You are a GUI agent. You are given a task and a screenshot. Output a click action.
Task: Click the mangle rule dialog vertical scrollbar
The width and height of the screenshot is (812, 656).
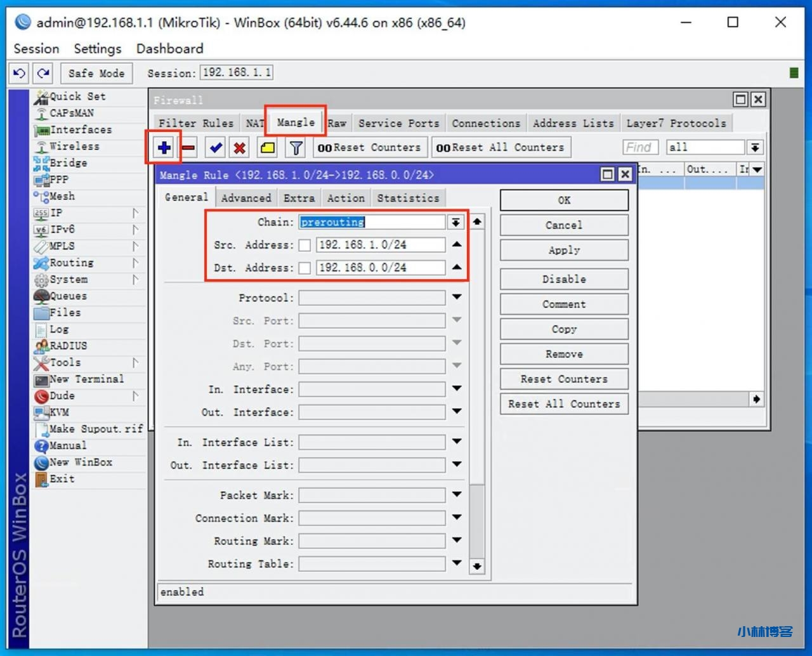(477, 393)
